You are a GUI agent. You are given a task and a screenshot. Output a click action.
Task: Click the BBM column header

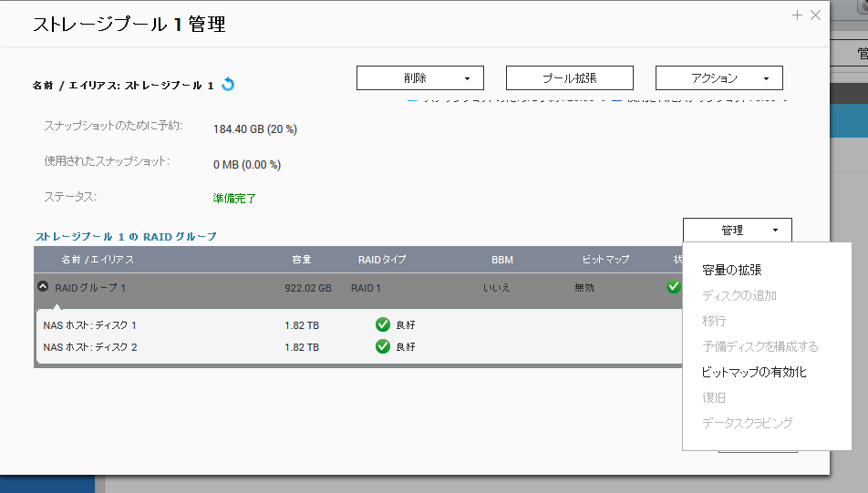pos(502,260)
